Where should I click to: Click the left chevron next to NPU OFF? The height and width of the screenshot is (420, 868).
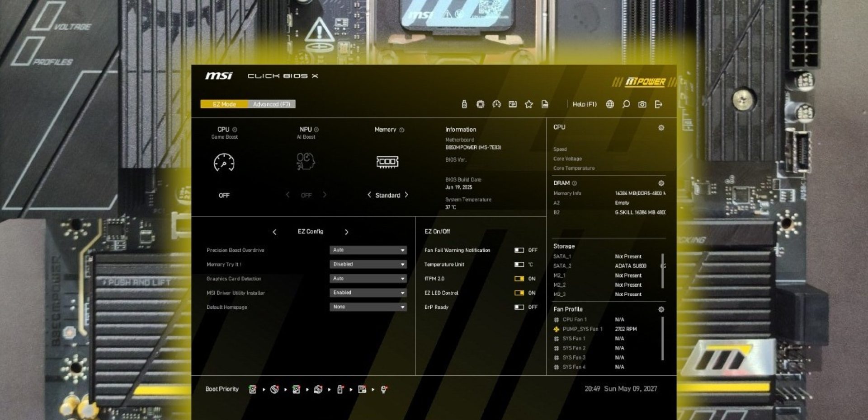pos(288,195)
